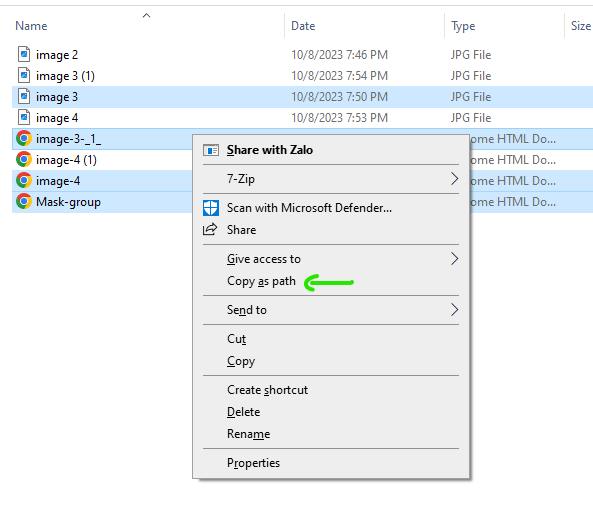Click the Chrome icon beside Mask-group
The height and width of the screenshot is (532, 593).
[24, 201]
